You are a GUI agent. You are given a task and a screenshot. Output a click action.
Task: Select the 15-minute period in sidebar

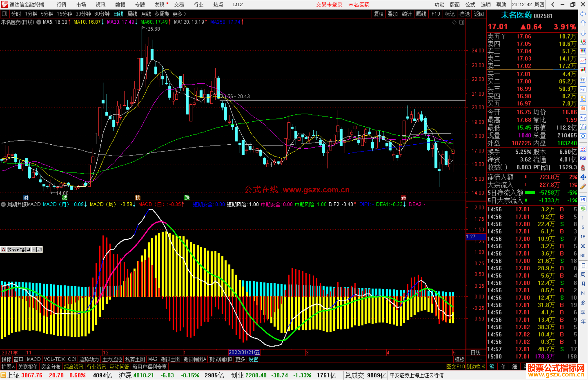(583, 237)
